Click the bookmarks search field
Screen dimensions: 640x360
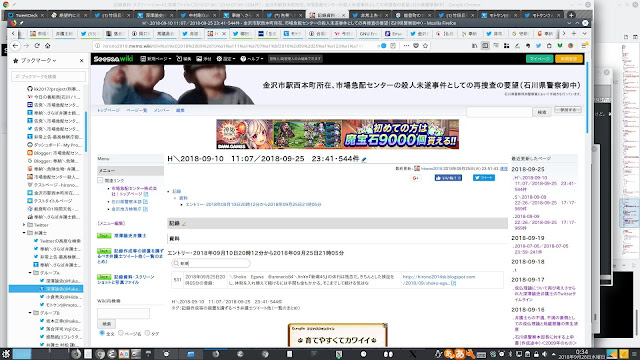click(49, 76)
